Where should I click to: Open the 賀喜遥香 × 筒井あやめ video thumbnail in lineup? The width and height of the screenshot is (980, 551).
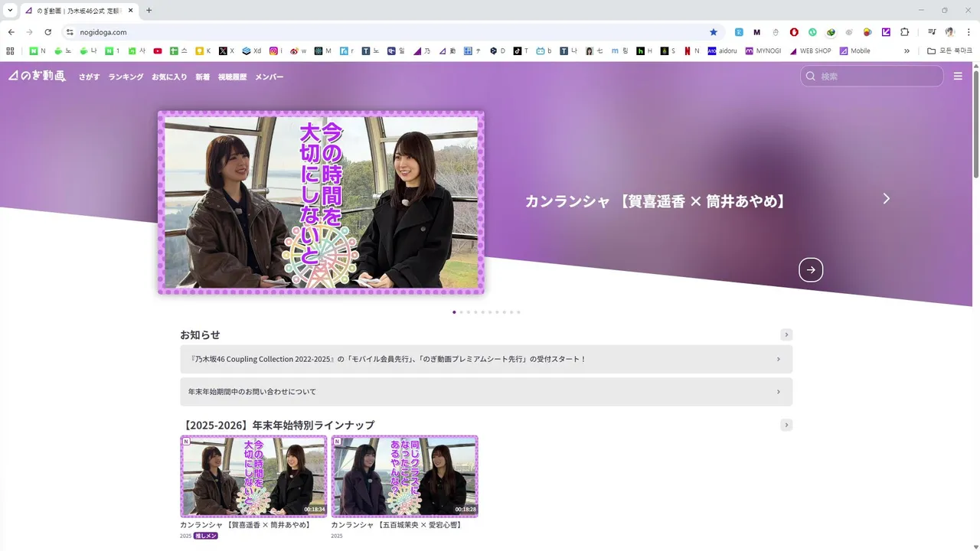point(253,477)
